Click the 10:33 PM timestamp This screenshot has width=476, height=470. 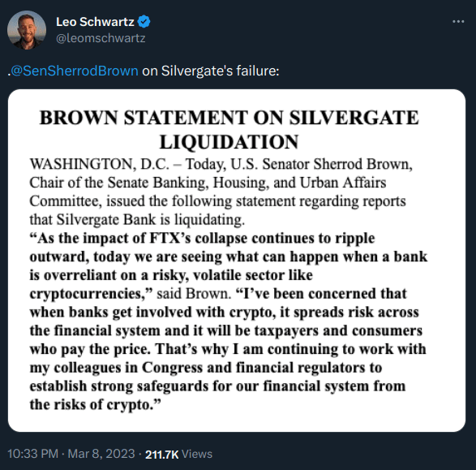tap(32, 454)
